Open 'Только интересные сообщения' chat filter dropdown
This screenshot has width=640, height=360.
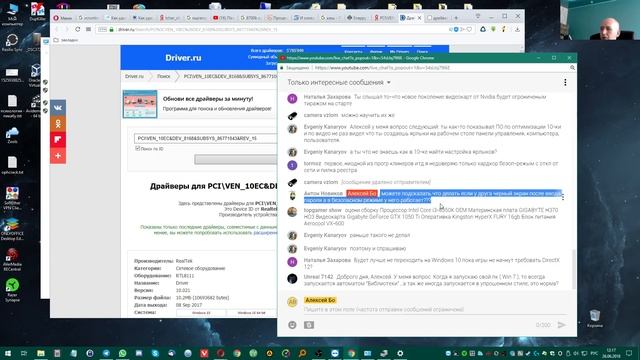click(339, 82)
